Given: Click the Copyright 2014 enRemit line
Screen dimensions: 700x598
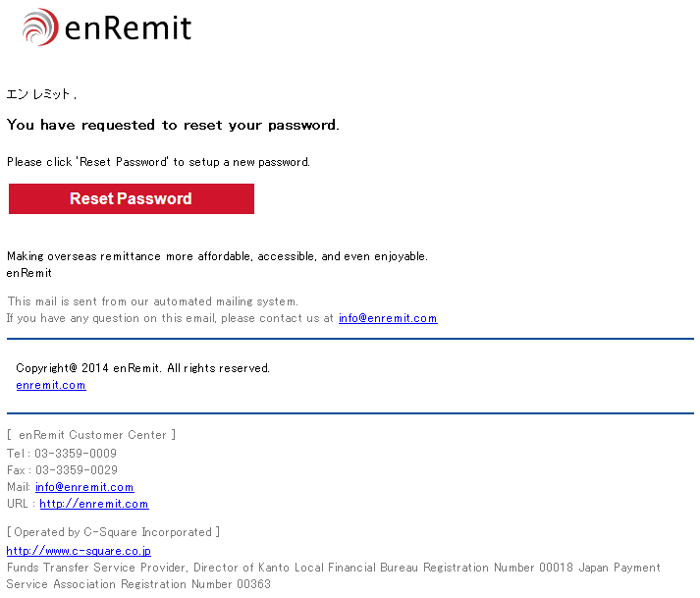Looking at the screenshot, I should coord(143,368).
